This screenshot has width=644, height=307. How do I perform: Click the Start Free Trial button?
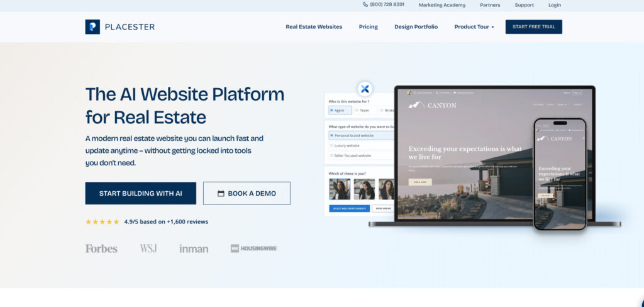click(533, 26)
